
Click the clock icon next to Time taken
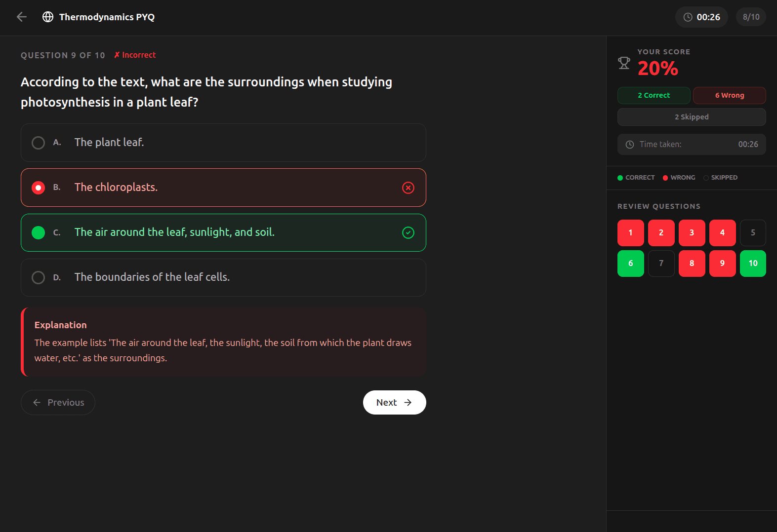(630, 145)
